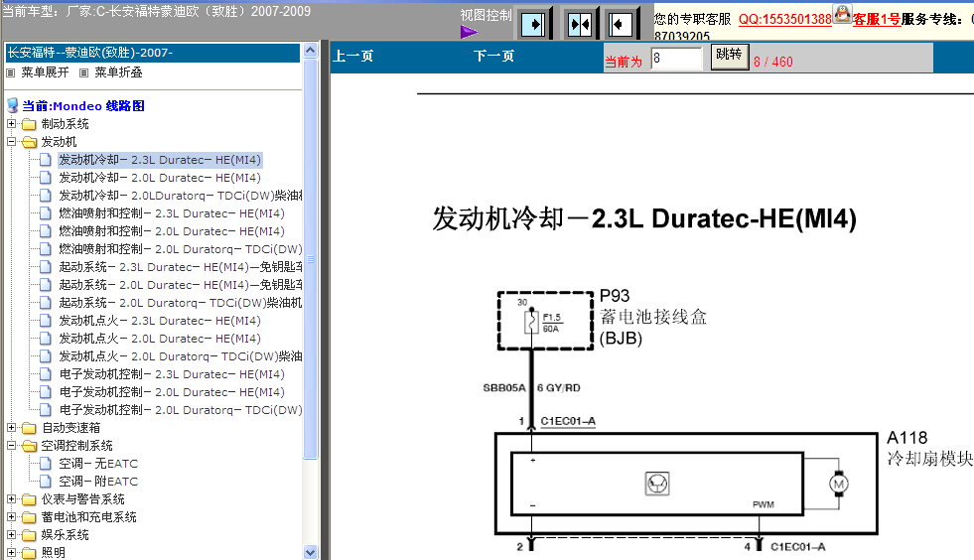Open 燃油喷射和控制- 2.3L Duratec- HE(MI4)
This screenshot has width=974, height=560.
(172, 213)
